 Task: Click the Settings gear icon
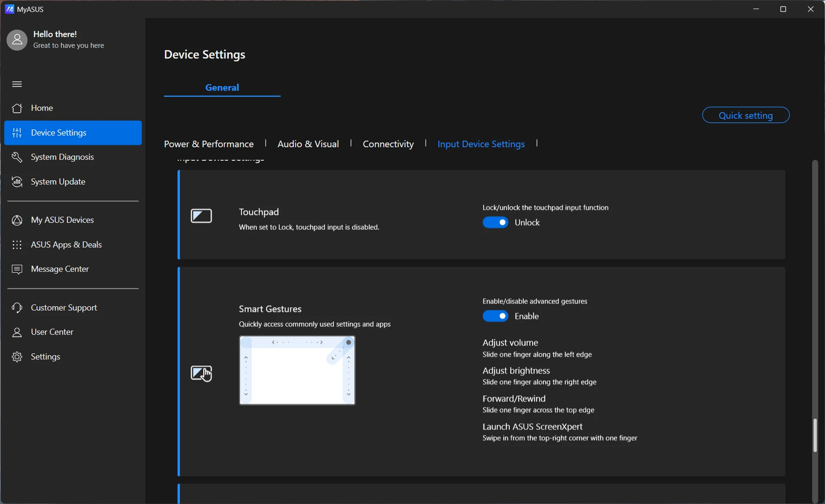tap(17, 357)
